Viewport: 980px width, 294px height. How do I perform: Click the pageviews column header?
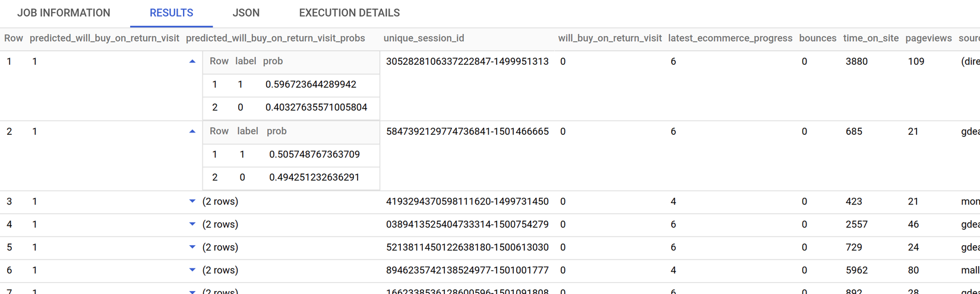[x=928, y=38]
